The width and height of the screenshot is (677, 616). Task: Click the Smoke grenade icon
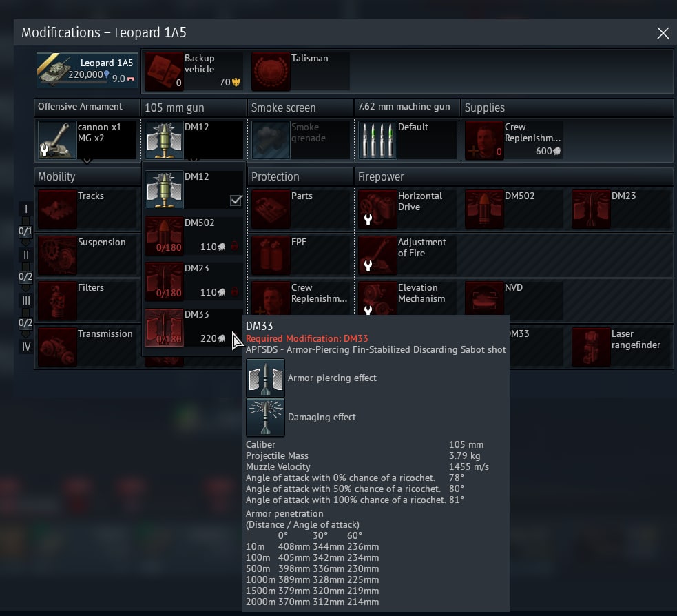click(x=271, y=140)
